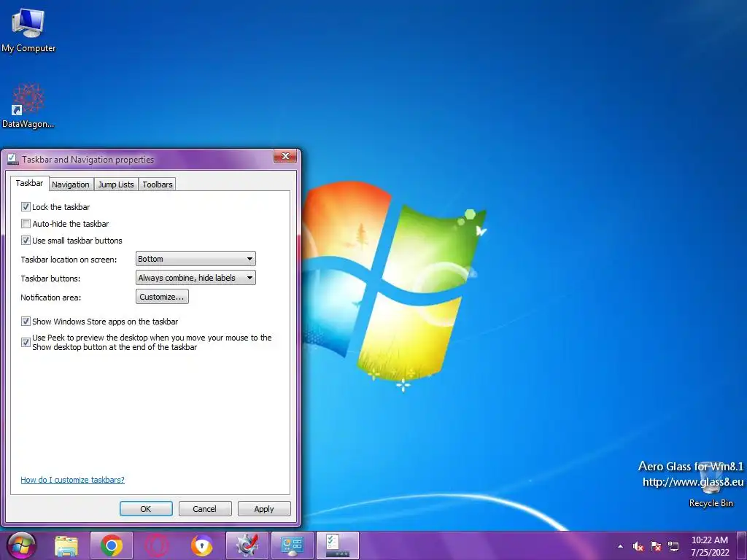Screen dimensions: 747x560
Task: Click the OK button
Action: [146, 508]
